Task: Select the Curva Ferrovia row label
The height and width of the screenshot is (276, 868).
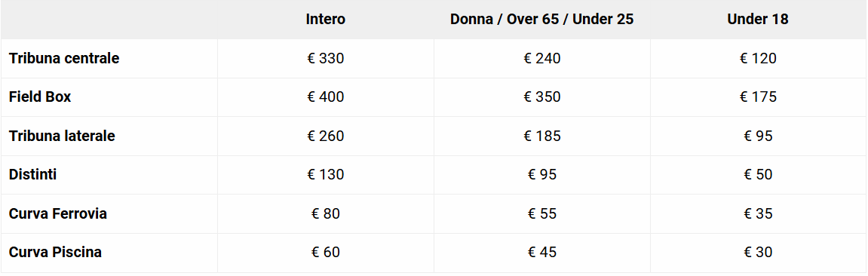Action: [x=58, y=213]
